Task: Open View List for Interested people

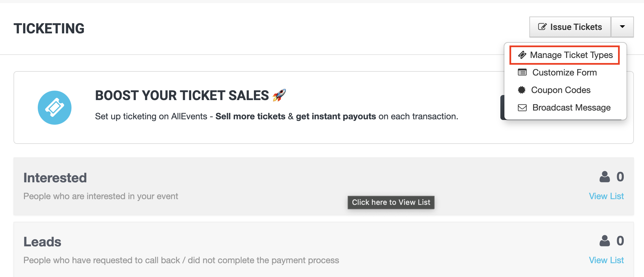Action: pos(606,196)
